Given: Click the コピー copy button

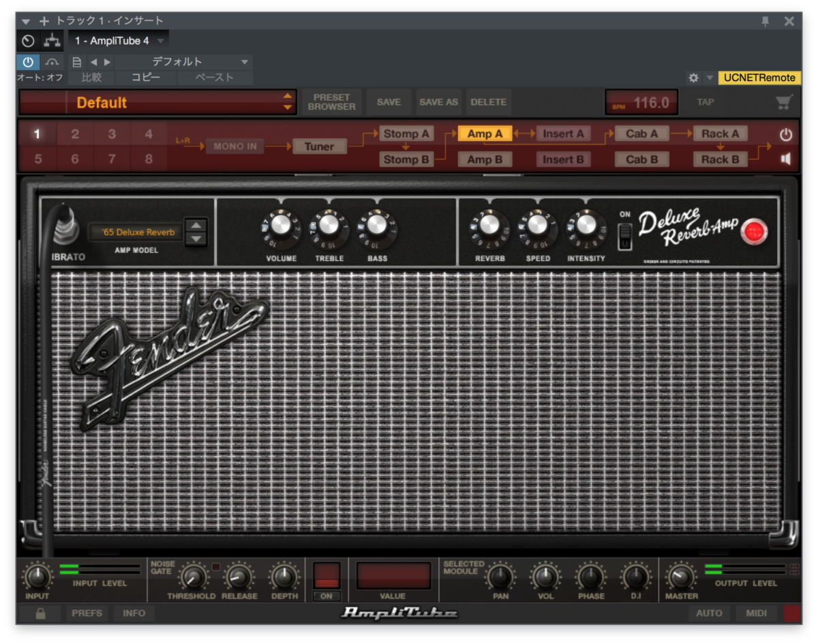Looking at the screenshot, I should click(x=146, y=78).
